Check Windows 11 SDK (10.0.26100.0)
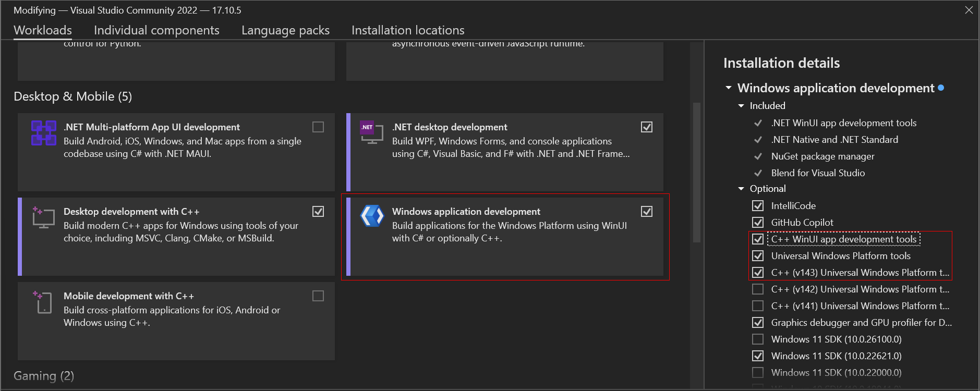The width and height of the screenshot is (980, 391). click(758, 339)
